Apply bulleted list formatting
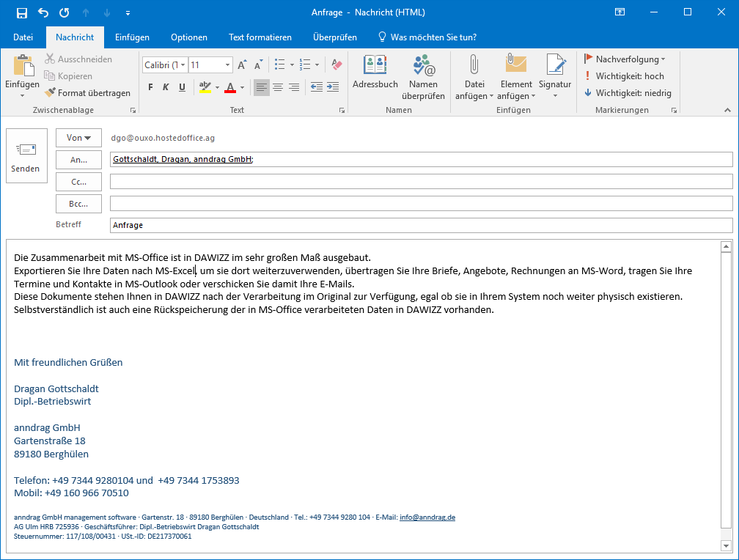 click(280, 65)
